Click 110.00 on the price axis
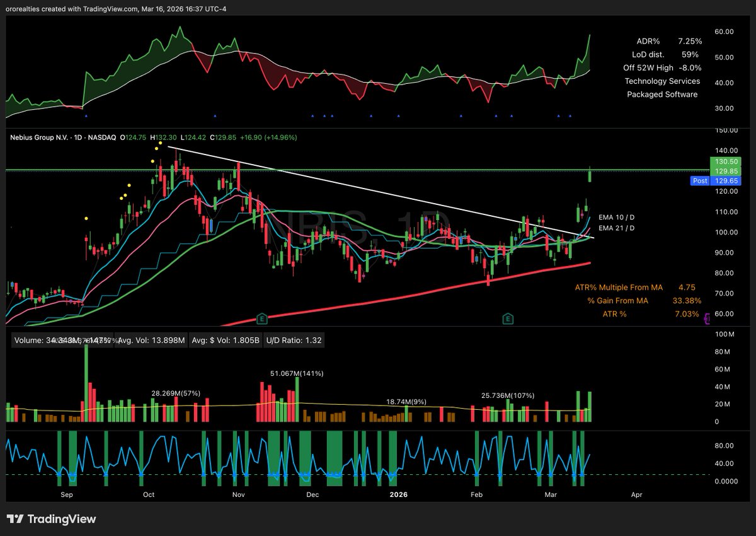The width and height of the screenshot is (756, 536). tap(726, 212)
